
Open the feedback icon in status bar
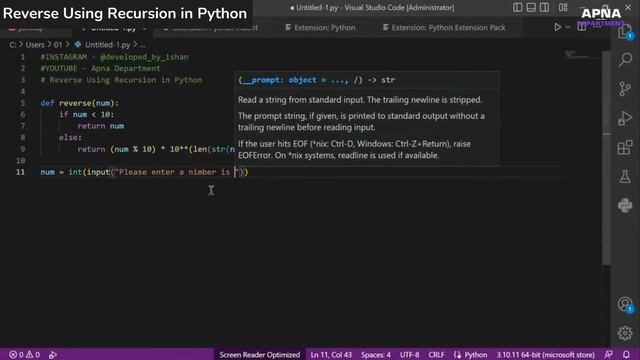tap(608, 354)
